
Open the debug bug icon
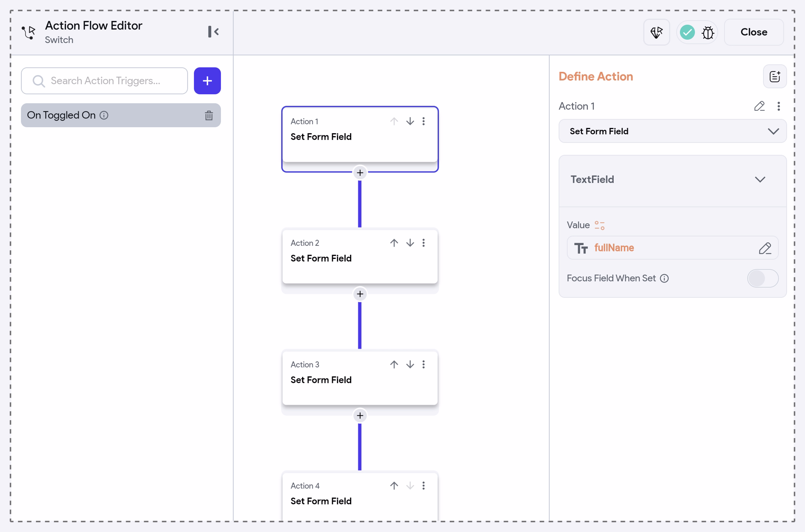pyautogui.click(x=708, y=33)
